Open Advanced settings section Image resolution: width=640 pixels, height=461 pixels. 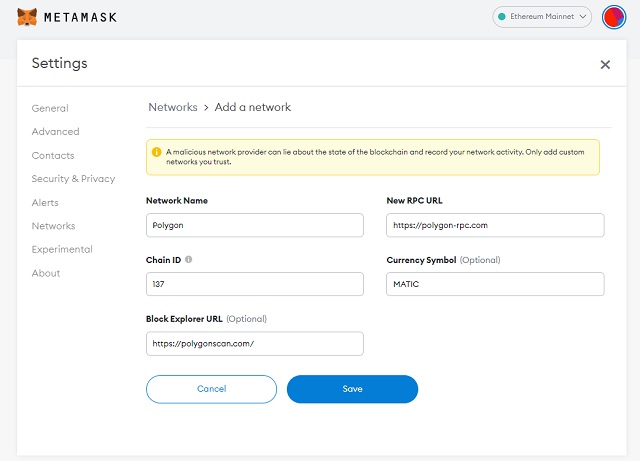point(56,131)
